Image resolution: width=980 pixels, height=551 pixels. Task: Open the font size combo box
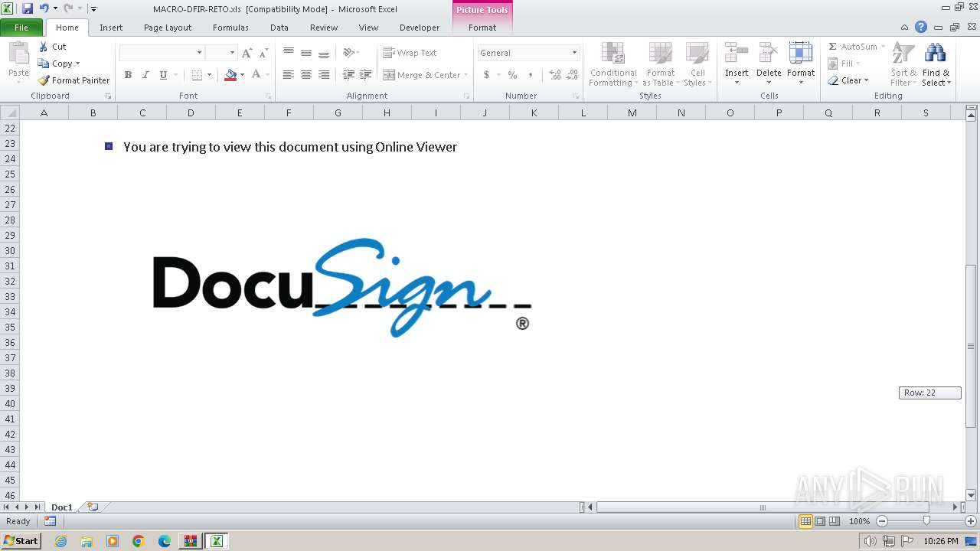pos(220,53)
